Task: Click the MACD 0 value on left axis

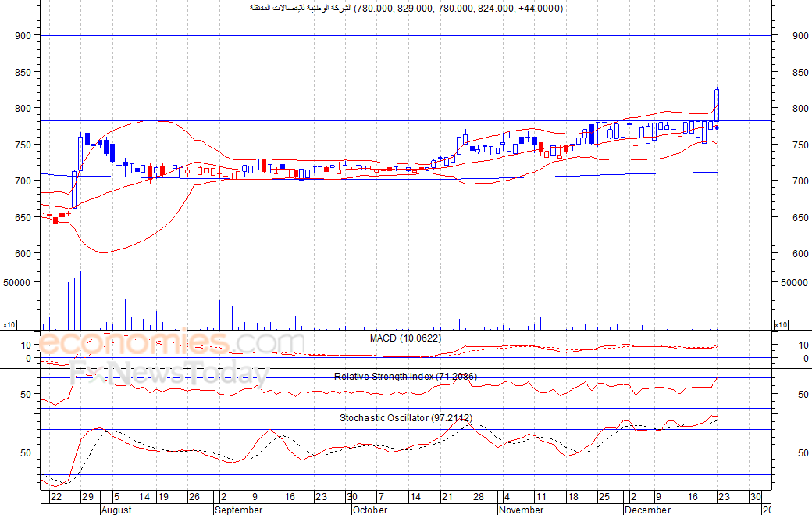Action: 28,358
